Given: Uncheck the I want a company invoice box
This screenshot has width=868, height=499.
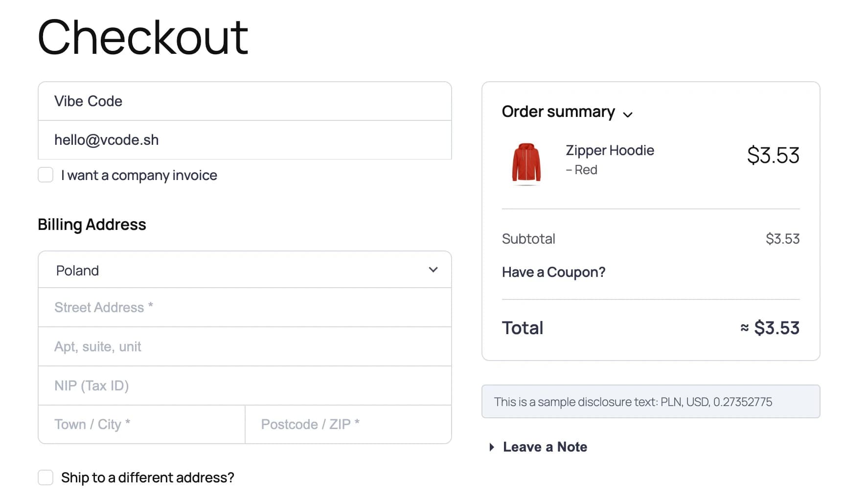Looking at the screenshot, I should click(45, 175).
